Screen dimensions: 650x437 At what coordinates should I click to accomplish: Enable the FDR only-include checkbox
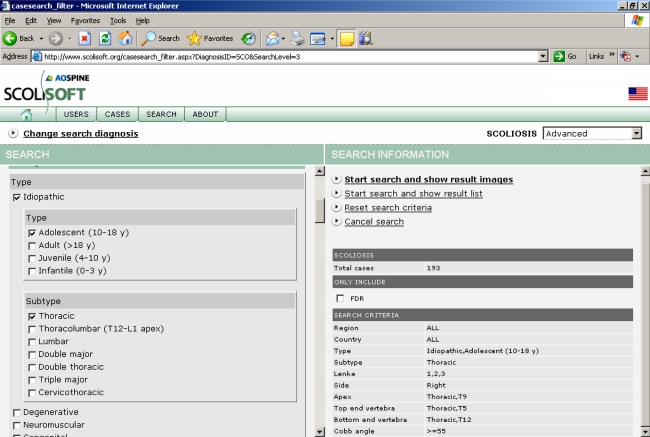pyautogui.click(x=340, y=298)
